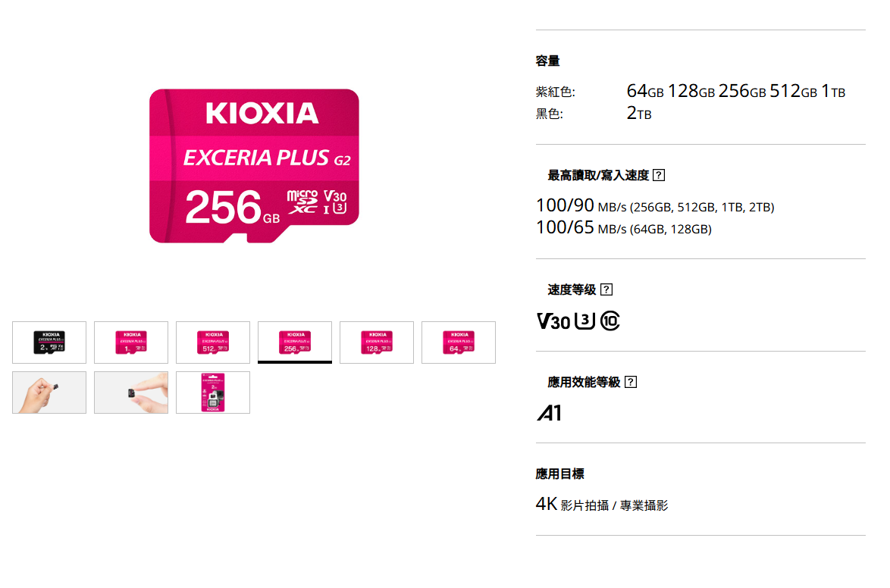View the 128GB card thumbnail
The image size is (890, 588).
tap(377, 342)
